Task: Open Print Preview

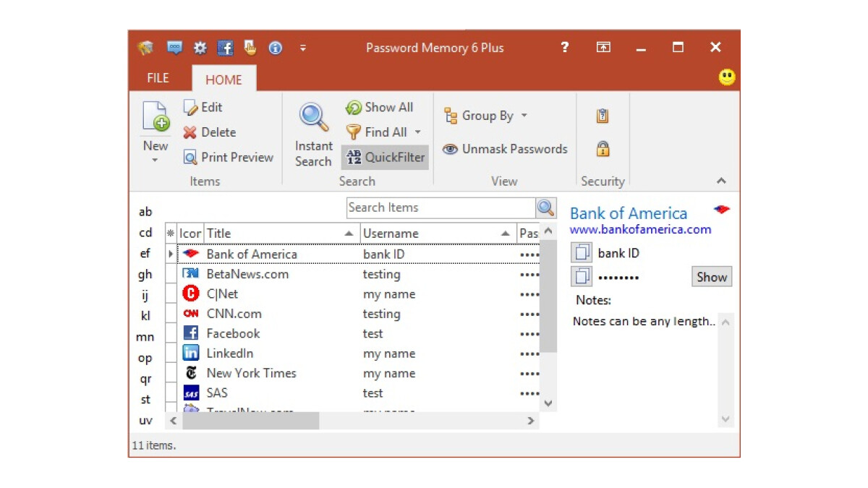Action: (x=228, y=157)
